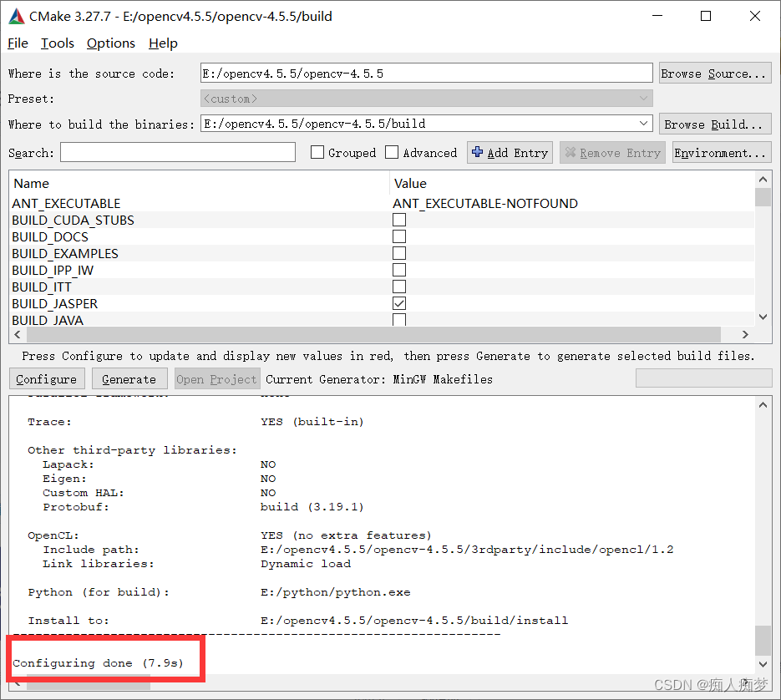Enable the Advanced checkbox
This screenshot has width=781, height=700.
coord(392,153)
